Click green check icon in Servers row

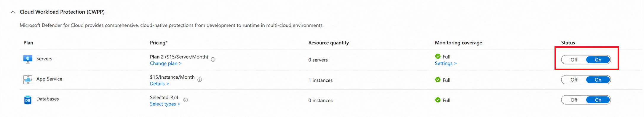pyautogui.click(x=438, y=56)
